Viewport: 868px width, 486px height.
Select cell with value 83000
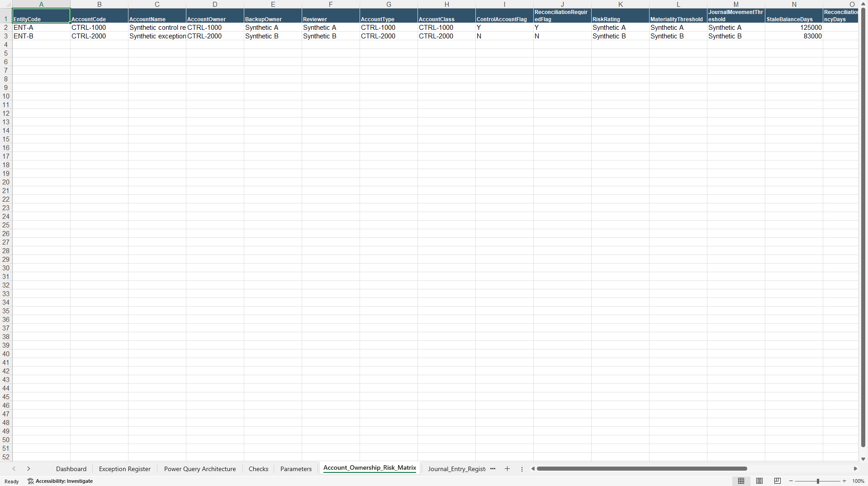point(794,36)
